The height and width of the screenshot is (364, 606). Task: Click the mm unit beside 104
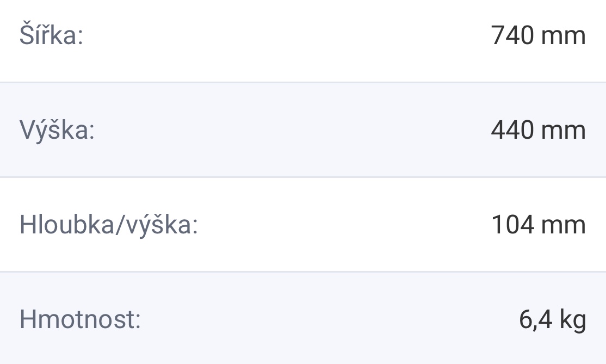564,225
